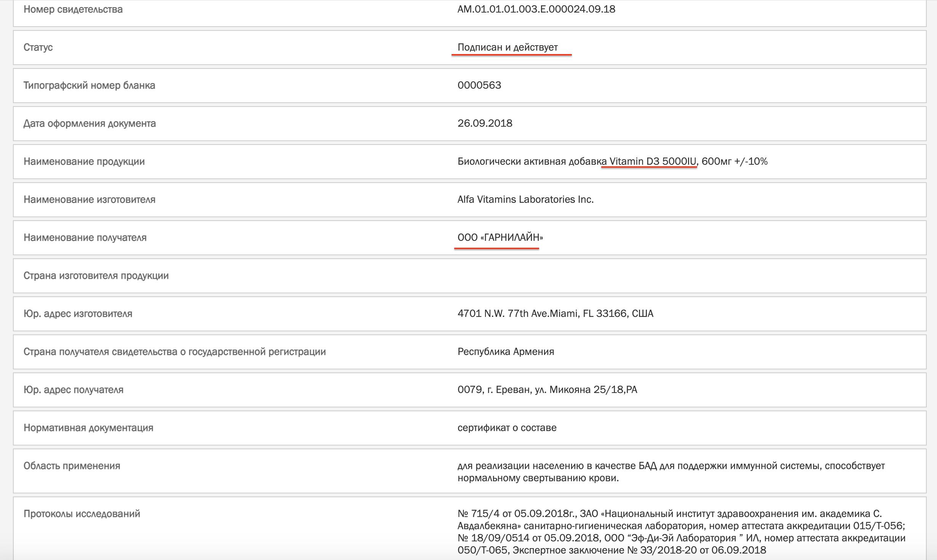Click 'Нормативная документация' label
Image resolution: width=937 pixels, height=560 pixels.
88,428
